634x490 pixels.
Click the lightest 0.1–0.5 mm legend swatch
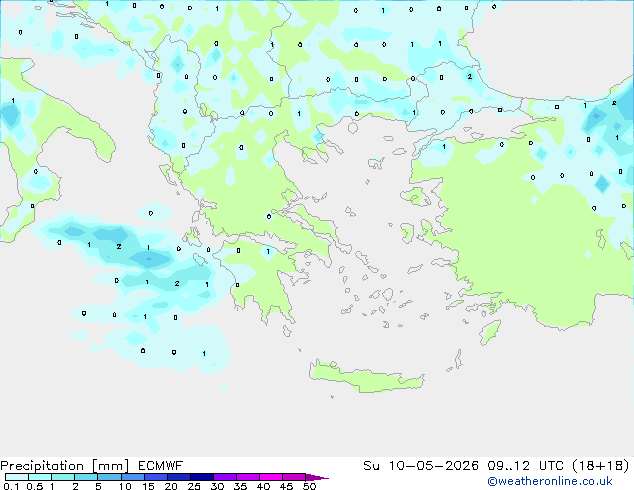pyautogui.click(x=17, y=477)
